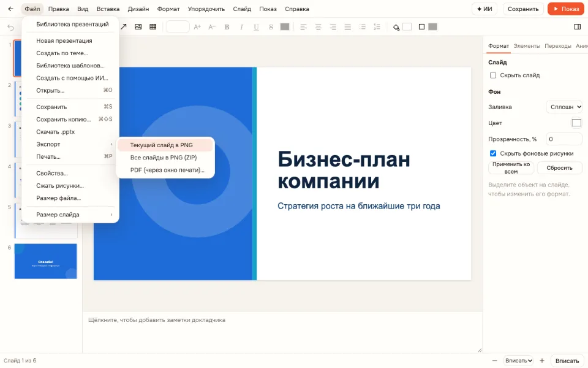Open the Формат menu in the menu bar
This screenshot has width=588, height=368.
tap(168, 9)
